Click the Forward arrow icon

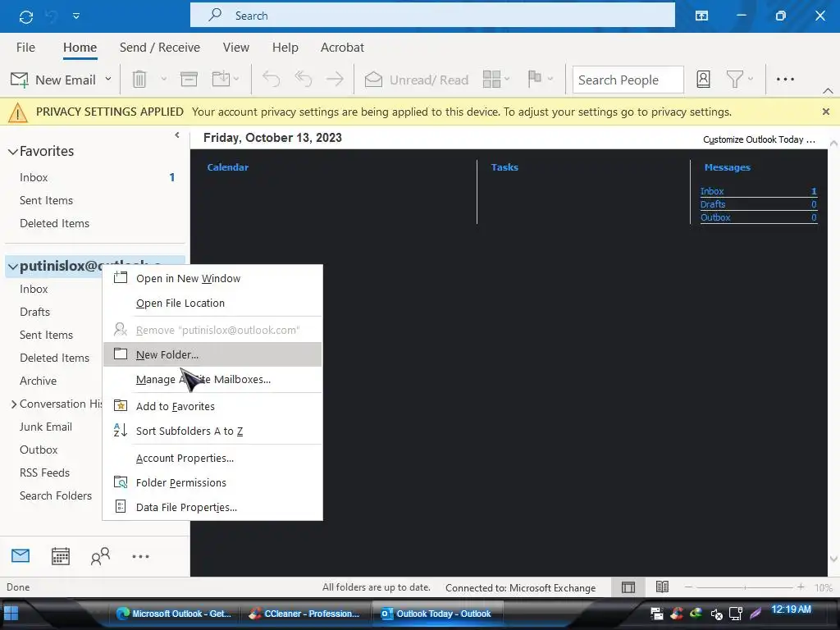pyautogui.click(x=335, y=80)
